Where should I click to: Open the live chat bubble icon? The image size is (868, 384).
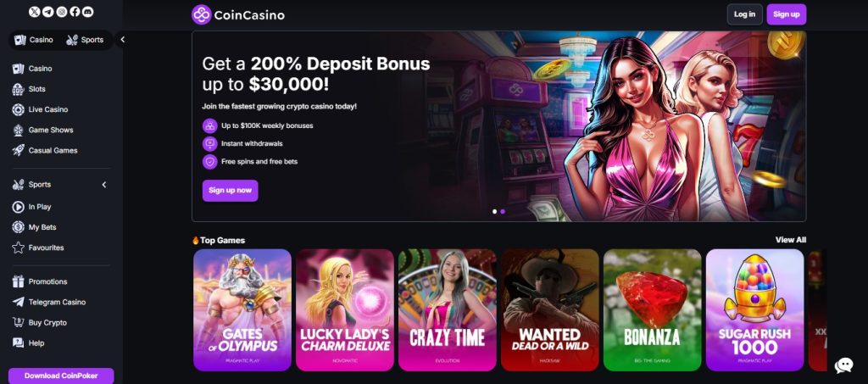843,365
